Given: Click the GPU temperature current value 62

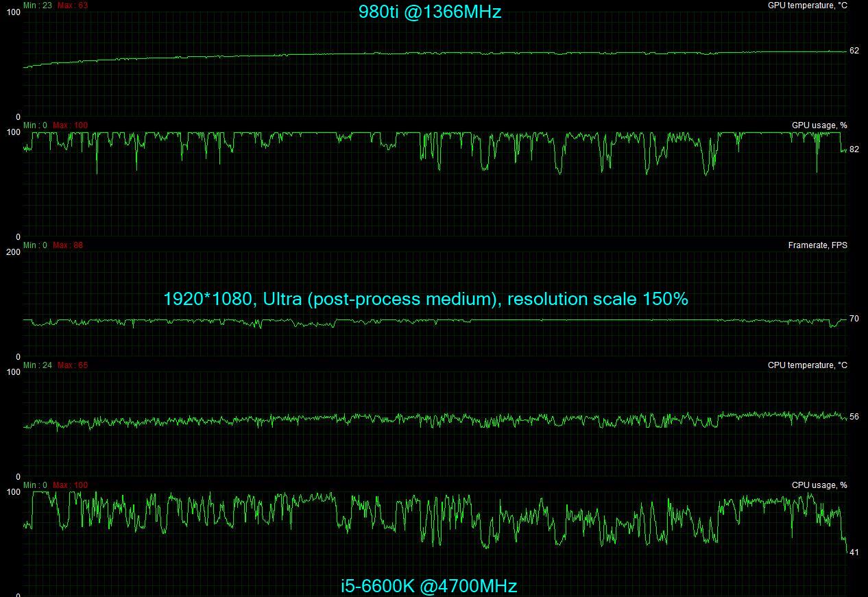Looking at the screenshot, I should (854, 51).
